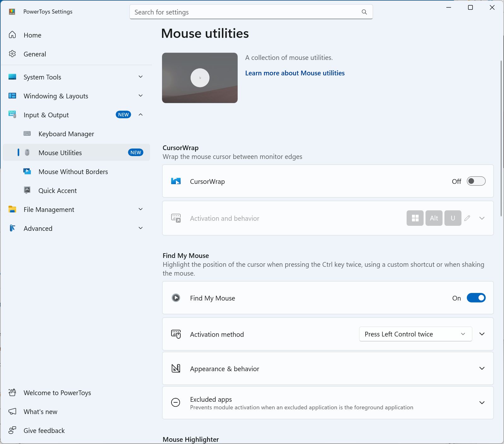Click the Keyboard Manager icon in sidebar
Screen dimensions: 504x444
tap(27, 134)
